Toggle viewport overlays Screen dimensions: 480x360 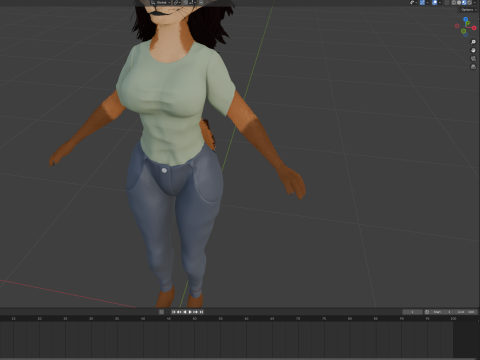point(435,2)
